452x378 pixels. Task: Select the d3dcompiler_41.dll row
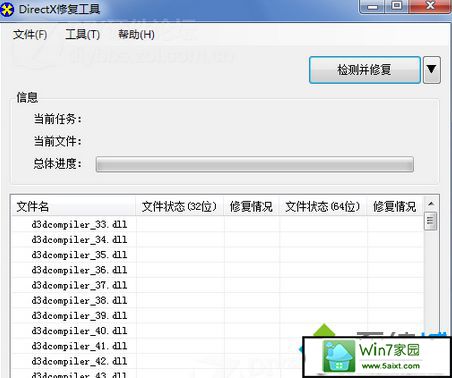click(218, 346)
